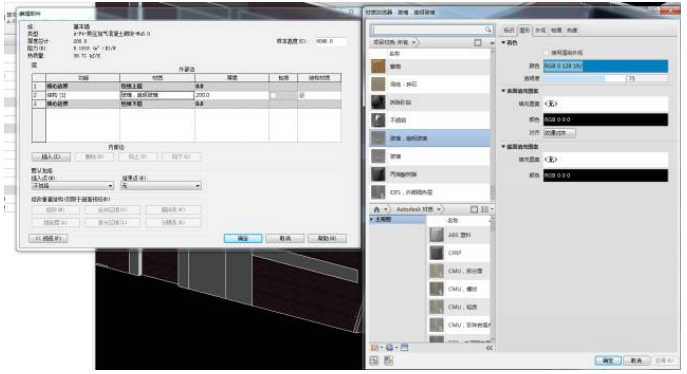
Task: Click the thickness cell 200.0 in row 2
Action: pyautogui.click(x=231, y=95)
